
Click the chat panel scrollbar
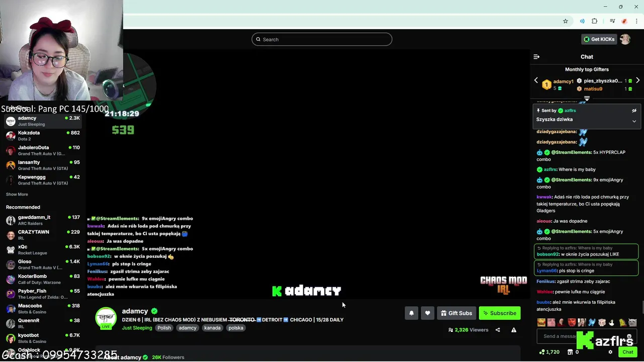(x=642, y=307)
